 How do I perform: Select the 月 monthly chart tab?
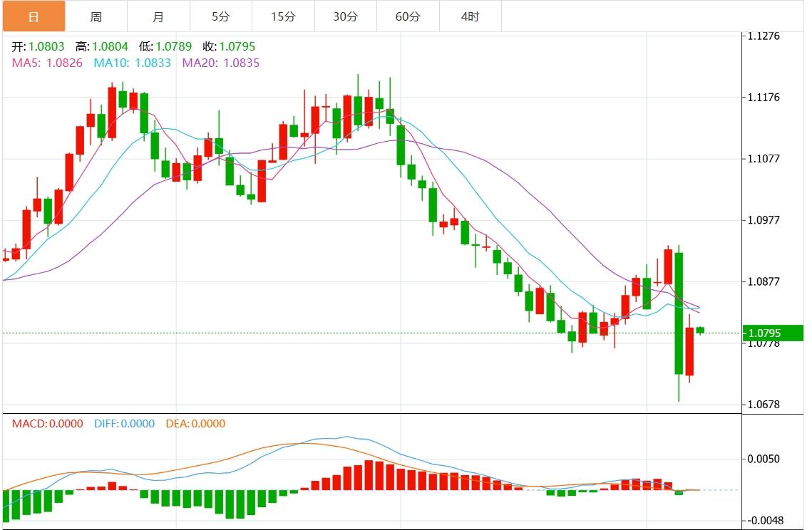pos(158,16)
